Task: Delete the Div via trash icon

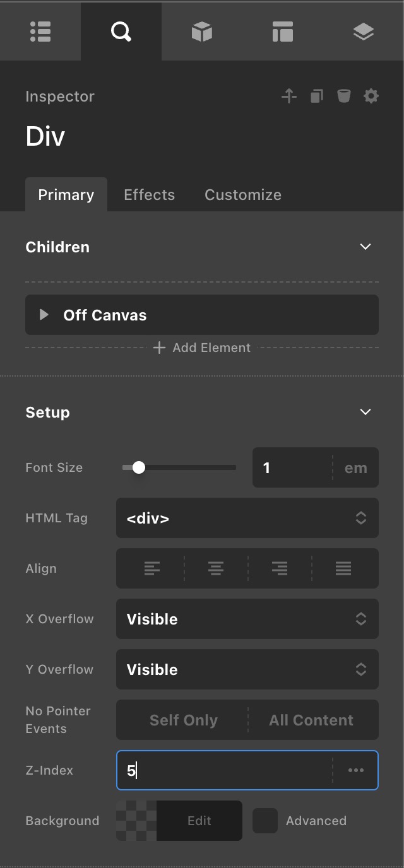Action: pos(343,96)
